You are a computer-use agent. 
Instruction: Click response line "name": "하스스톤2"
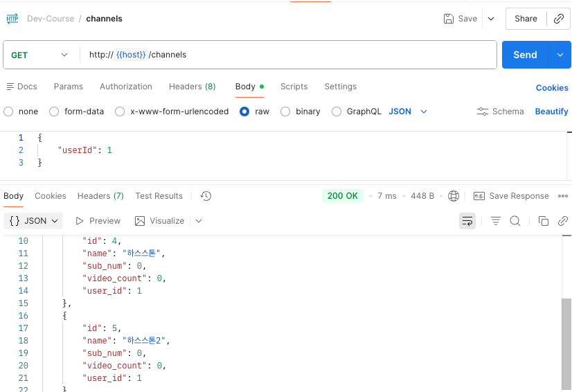coord(126,341)
